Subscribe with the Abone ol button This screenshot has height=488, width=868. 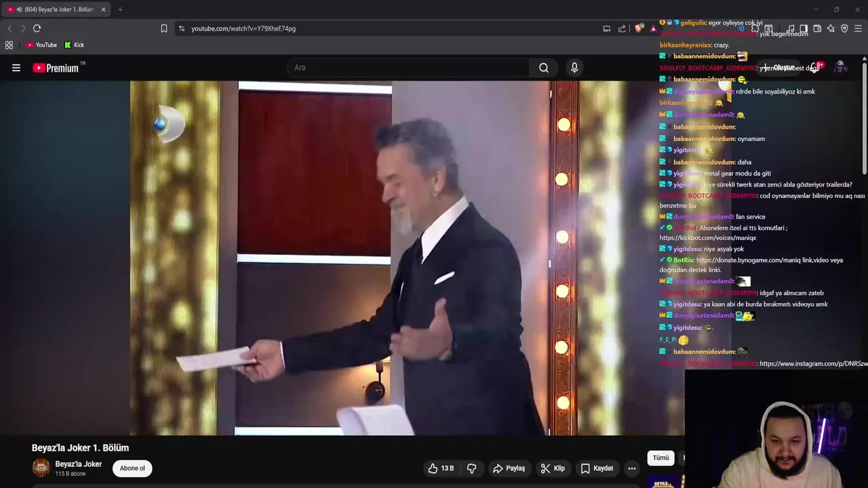pyautogui.click(x=132, y=468)
